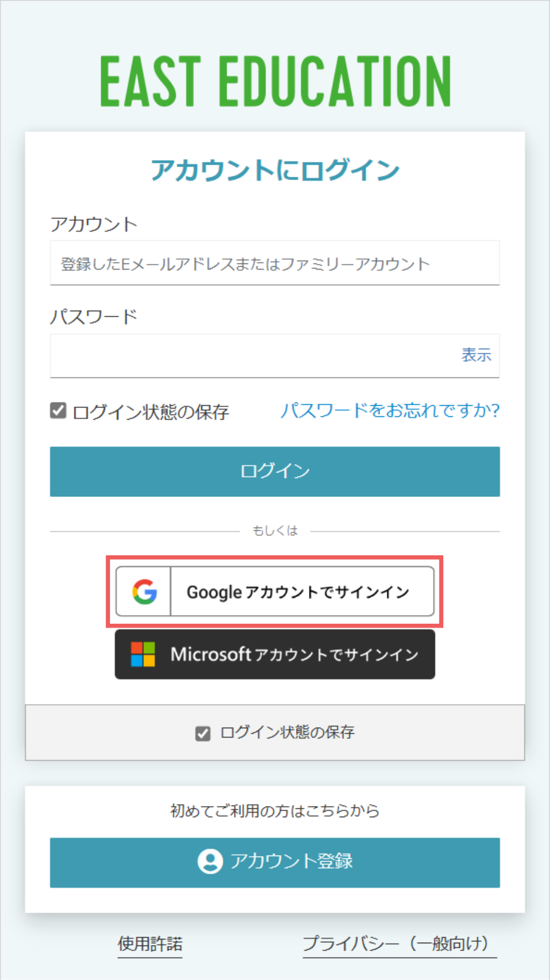This screenshot has width=550, height=980.
Task: Sign in with Googleアカウントでサインイン
Action: (x=275, y=591)
